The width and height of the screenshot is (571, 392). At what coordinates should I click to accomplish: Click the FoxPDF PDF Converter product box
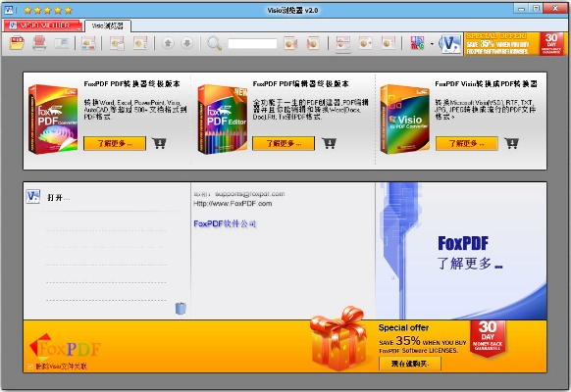click(53, 119)
